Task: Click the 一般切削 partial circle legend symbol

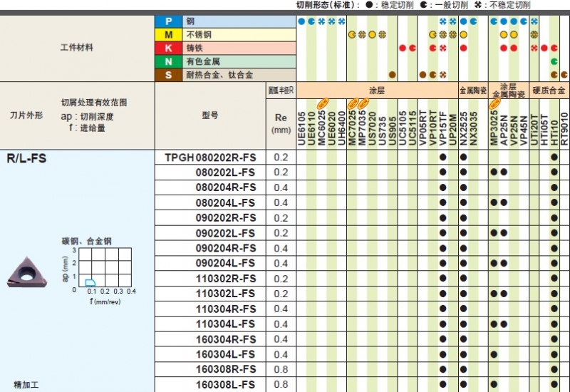Action: 423,5
